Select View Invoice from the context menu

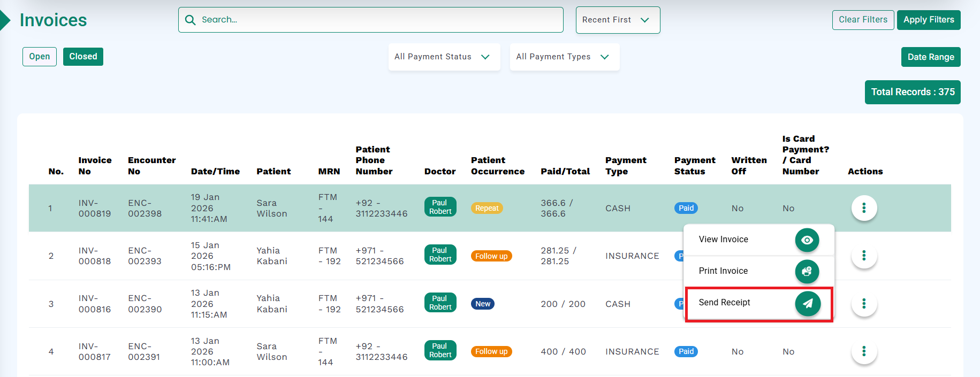point(724,240)
